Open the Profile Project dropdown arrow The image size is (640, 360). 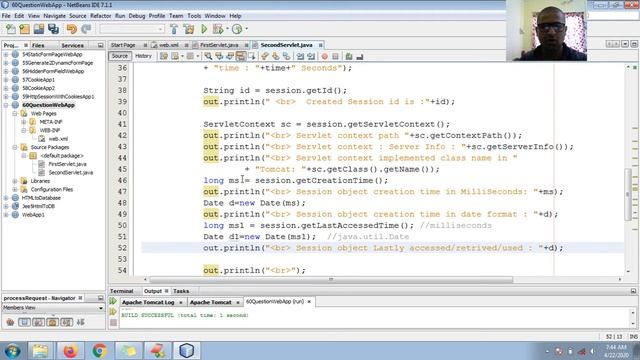click(x=246, y=29)
